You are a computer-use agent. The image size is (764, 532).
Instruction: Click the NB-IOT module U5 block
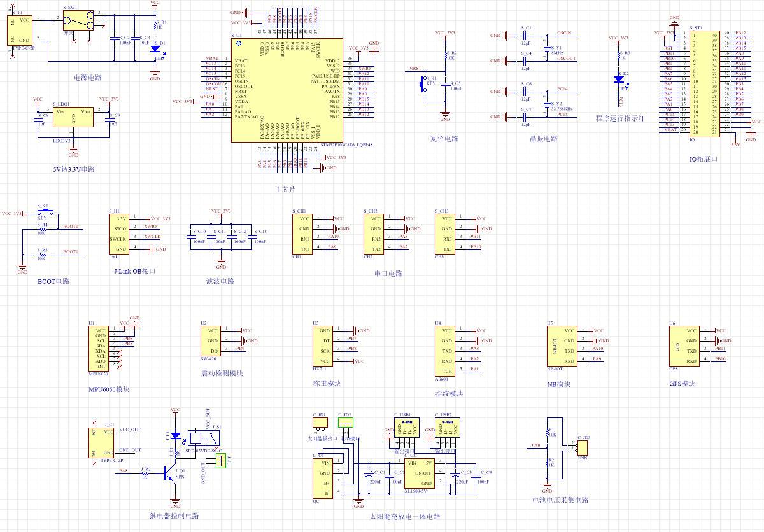[x=561, y=346]
